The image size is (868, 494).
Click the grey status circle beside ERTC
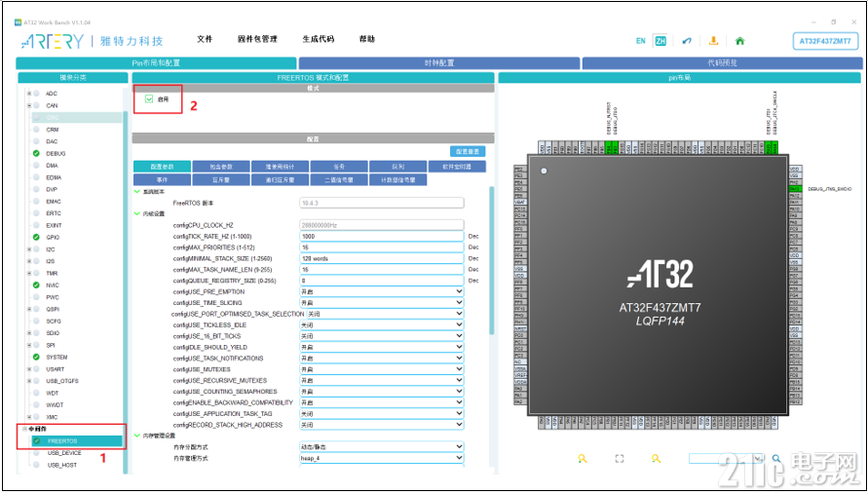tap(36, 213)
